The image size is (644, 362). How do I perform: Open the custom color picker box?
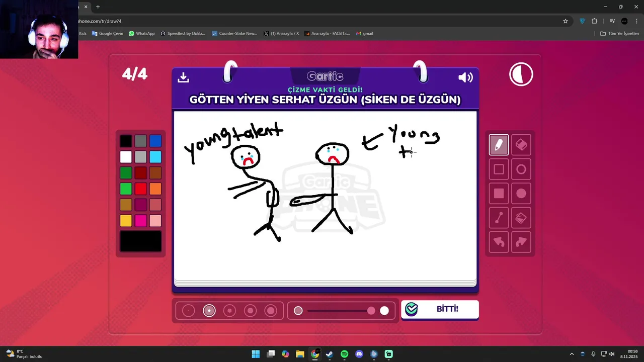pos(141,242)
